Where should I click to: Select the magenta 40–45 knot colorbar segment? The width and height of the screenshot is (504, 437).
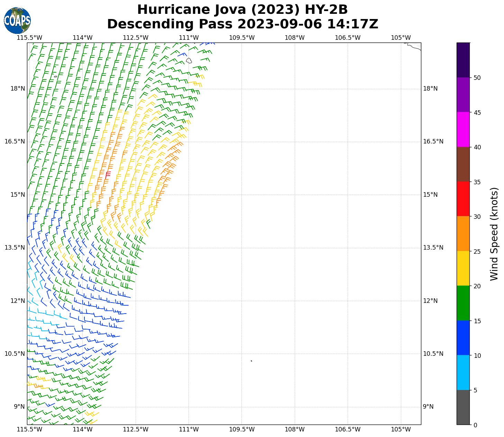tap(463, 129)
